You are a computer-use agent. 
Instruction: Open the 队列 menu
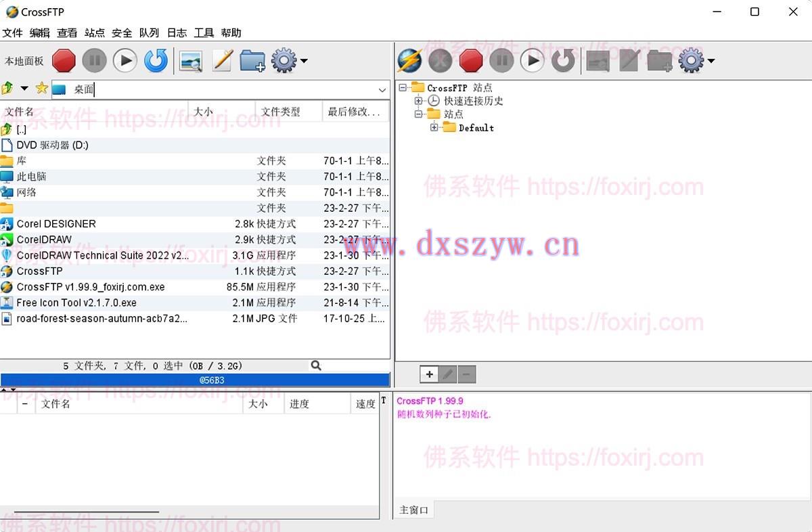(149, 32)
